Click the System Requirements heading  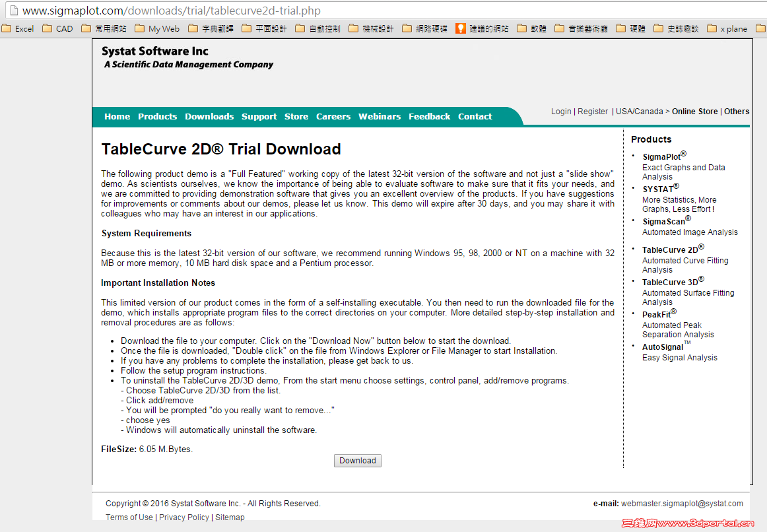tap(147, 233)
